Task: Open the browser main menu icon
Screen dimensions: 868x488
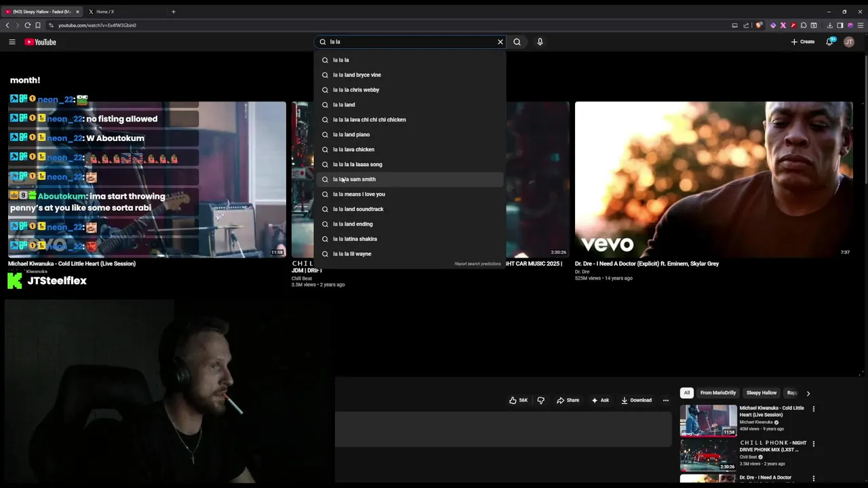Action: tap(860, 25)
